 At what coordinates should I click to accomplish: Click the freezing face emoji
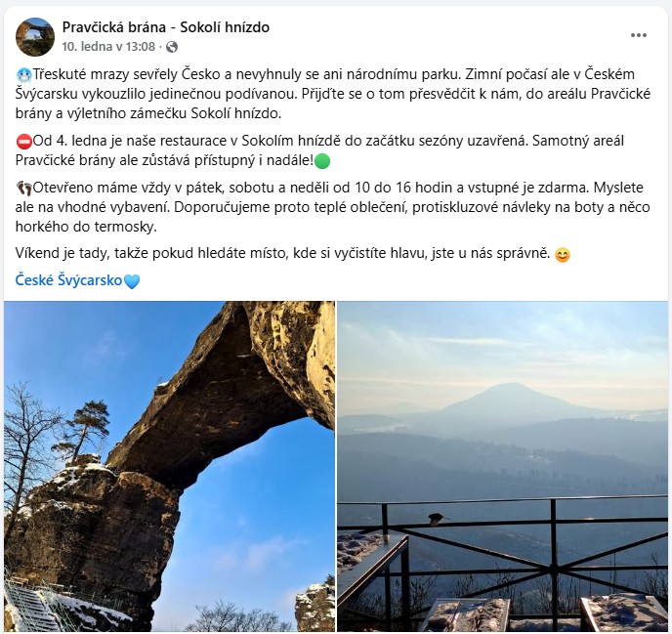[x=24, y=75]
